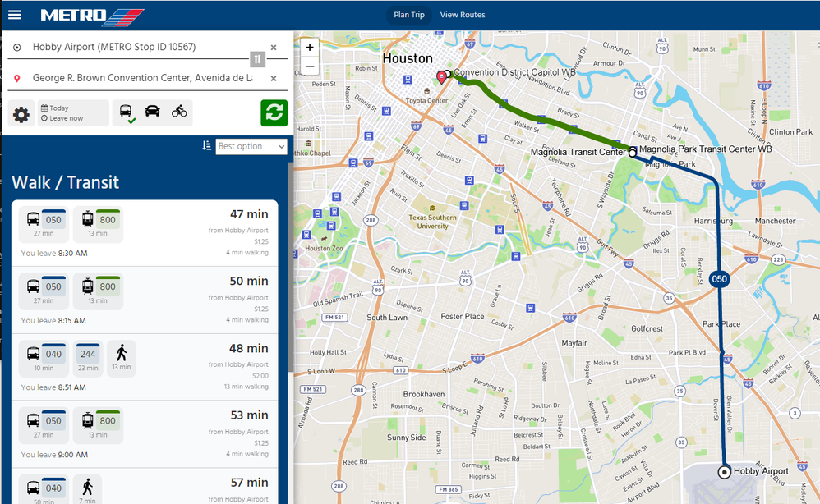Click rail 800 leg in 8:30 AM trip
Viewport: 820px width, 504px height.
tap(98, 225)
